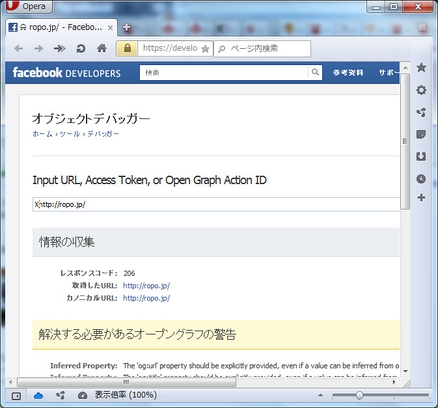Open the Opera Unite sidebar panel

click(x=421, y=112)
